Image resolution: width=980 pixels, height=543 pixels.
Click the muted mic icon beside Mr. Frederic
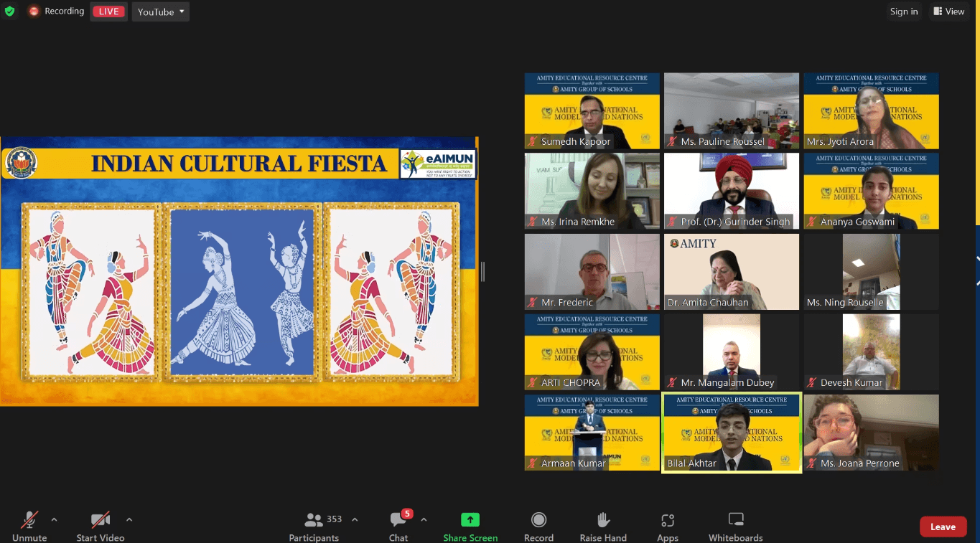533,303
